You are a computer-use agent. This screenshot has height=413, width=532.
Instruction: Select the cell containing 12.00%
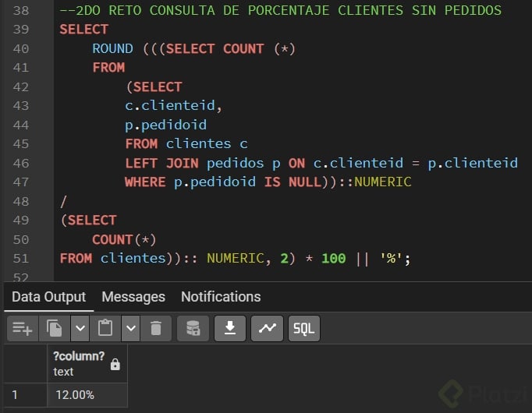(87, 395)
